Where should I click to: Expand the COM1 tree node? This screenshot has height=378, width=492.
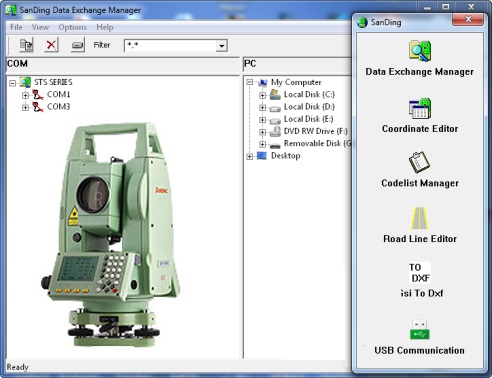[x=25, y=95]
